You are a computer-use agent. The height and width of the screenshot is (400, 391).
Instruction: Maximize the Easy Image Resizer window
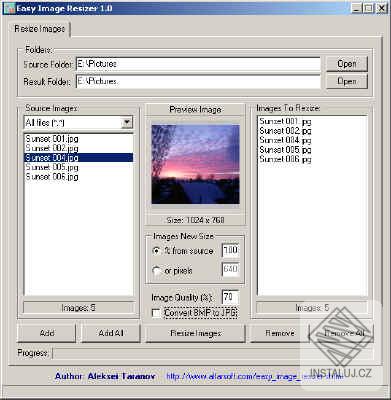(x=369, y=8)
